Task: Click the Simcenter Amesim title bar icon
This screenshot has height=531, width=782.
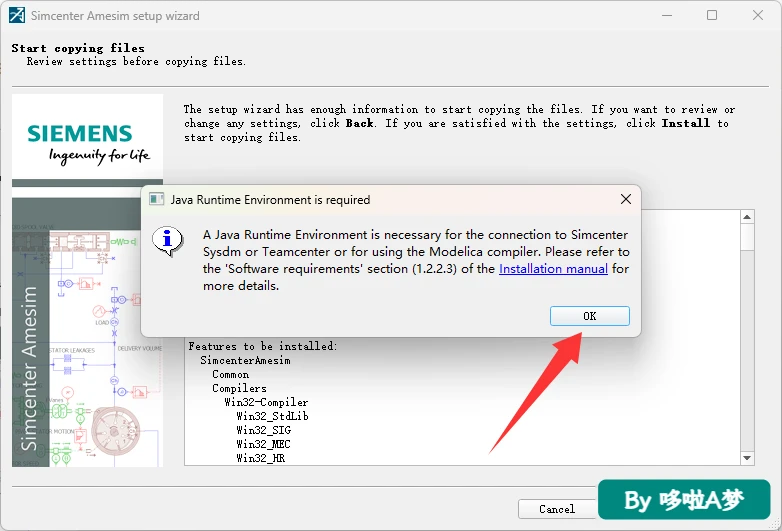Action: (16, 15)
